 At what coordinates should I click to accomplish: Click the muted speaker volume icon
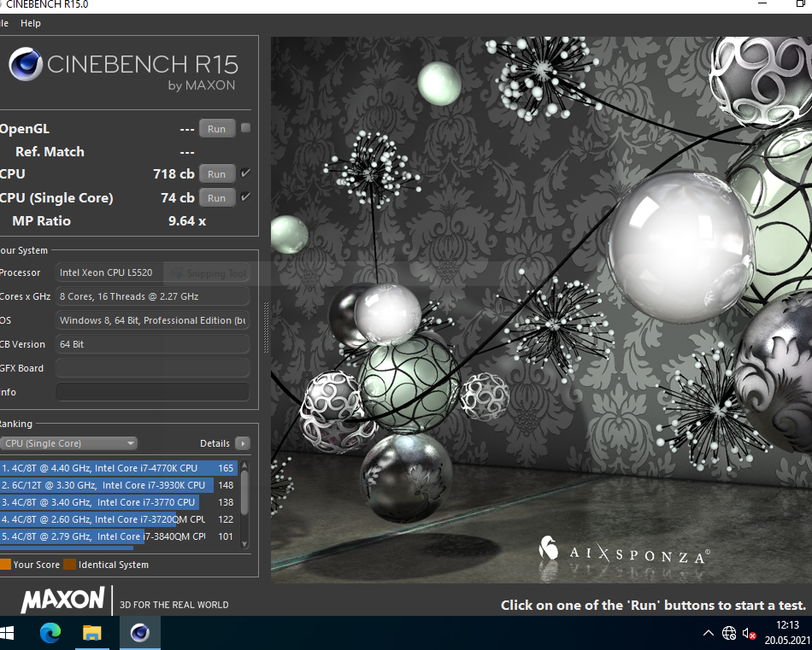click(749, 634)
